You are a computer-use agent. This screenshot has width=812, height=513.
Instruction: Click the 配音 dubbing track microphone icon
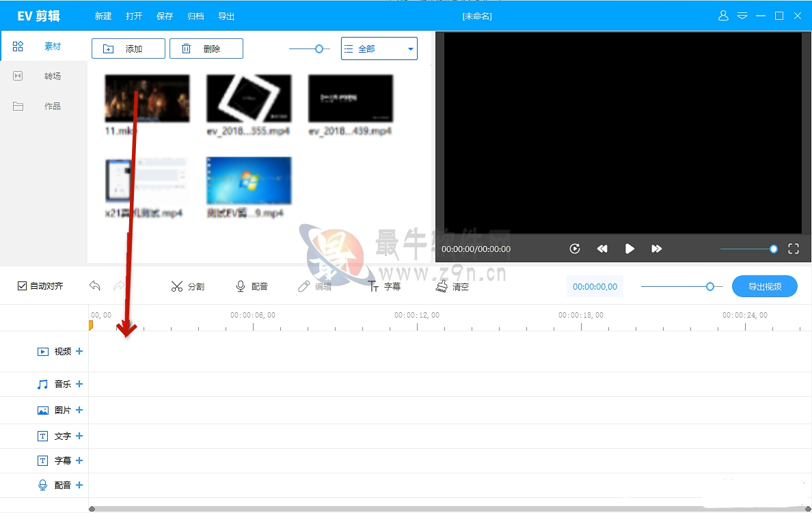pyautogui.click(x=42, y=485)
